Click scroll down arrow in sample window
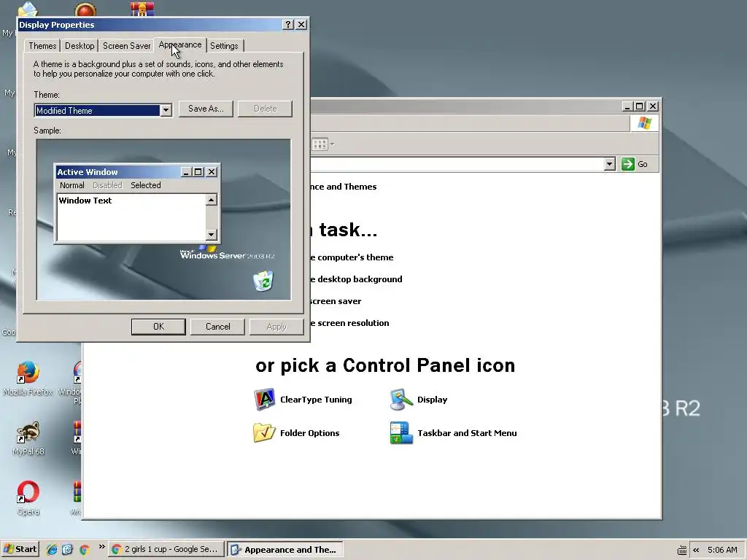The image size is (747, 560). (x=212, y=234)
